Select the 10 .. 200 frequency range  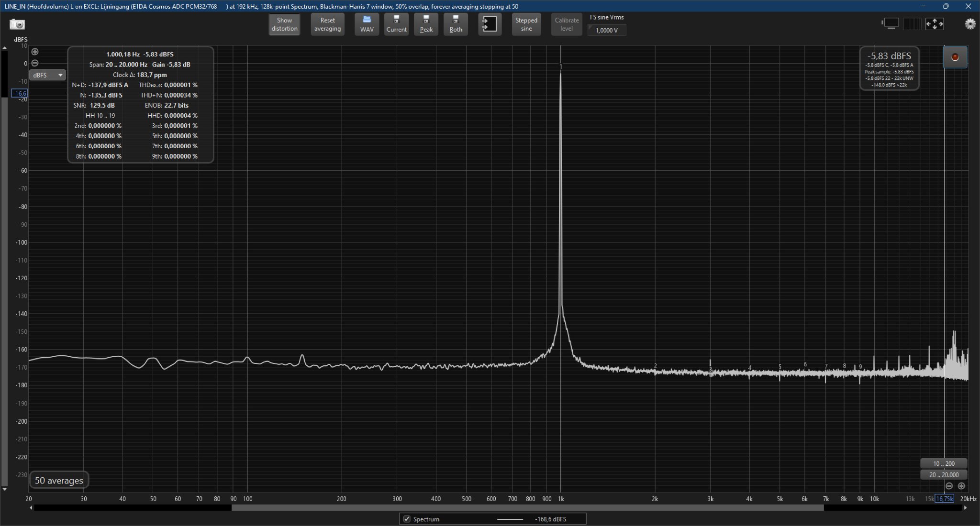point(944,463)
